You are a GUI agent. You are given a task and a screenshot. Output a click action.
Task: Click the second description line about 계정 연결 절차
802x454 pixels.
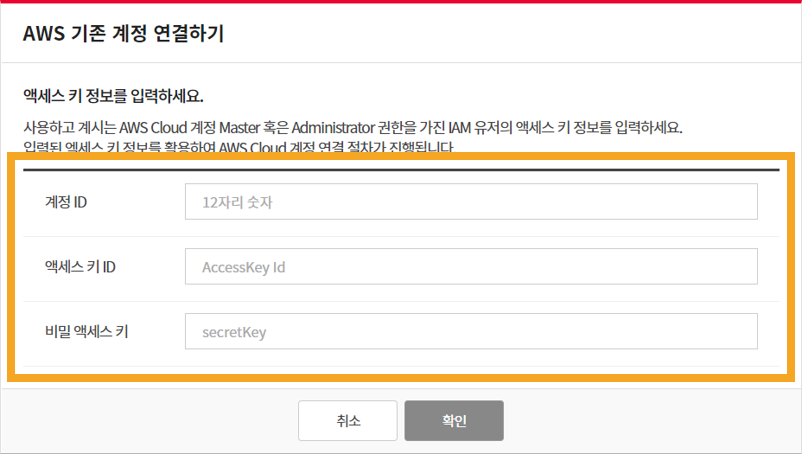tap(238, 147)
